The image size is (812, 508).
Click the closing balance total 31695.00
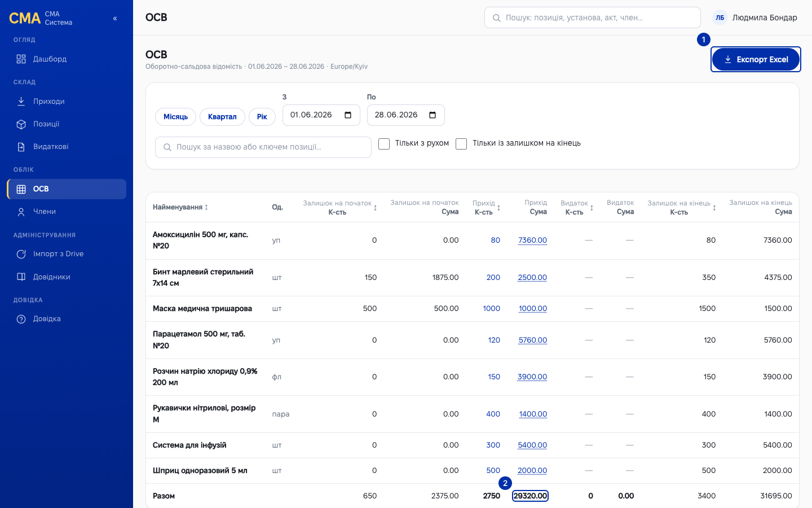coord(776,496)
